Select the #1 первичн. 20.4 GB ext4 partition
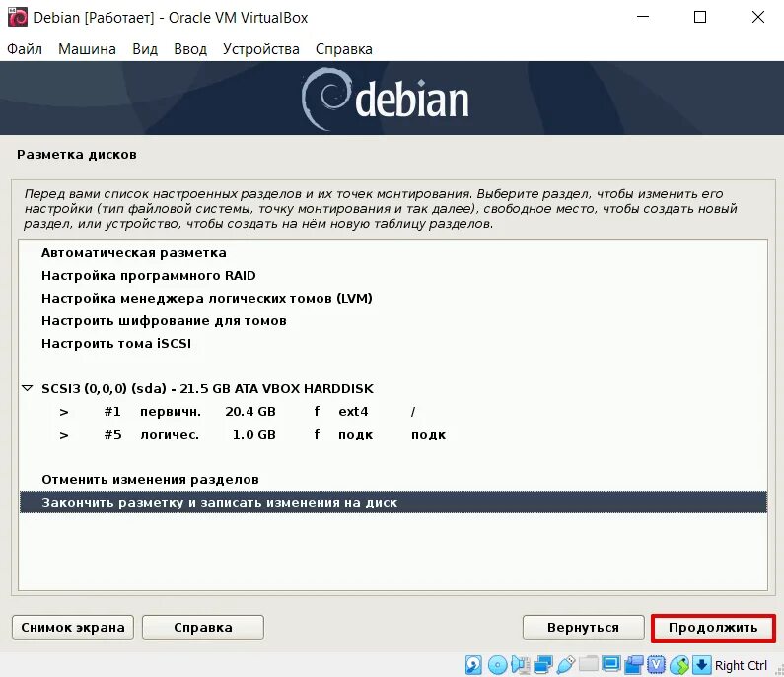Screen dimensions: 784x677 393,412
